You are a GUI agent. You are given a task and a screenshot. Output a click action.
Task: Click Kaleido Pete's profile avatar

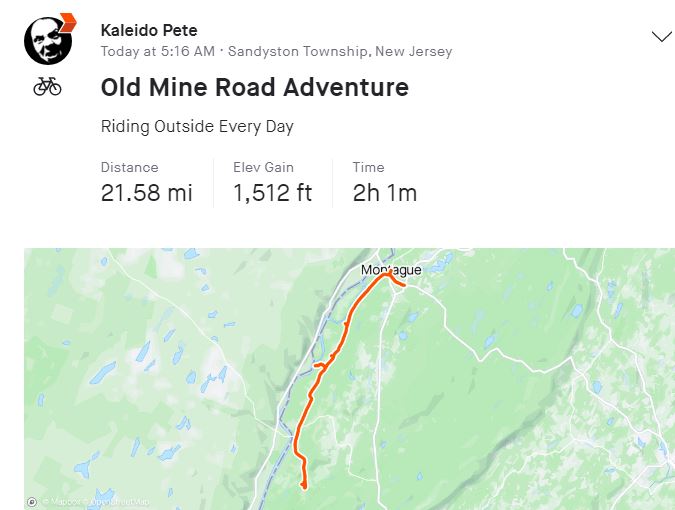pos(48,40)
